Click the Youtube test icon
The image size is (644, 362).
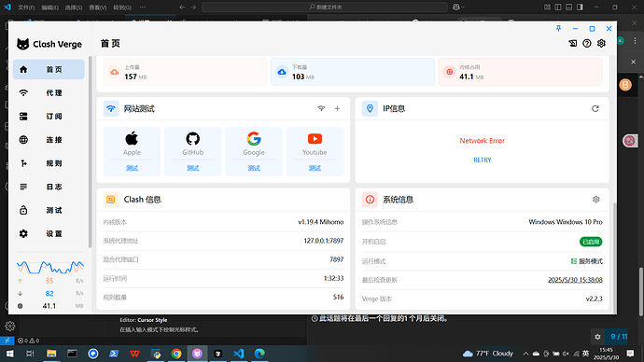click(x=315, y=139)
